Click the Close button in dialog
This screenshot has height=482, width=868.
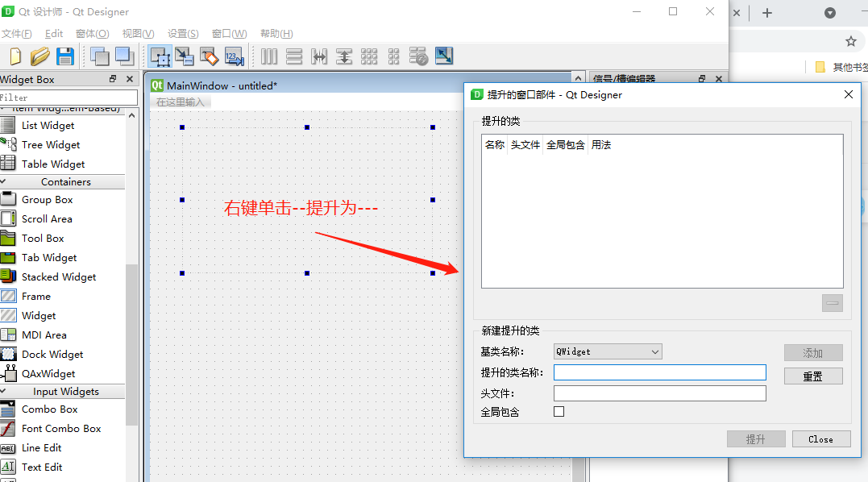pyautogui.click(x=821, y=439)
